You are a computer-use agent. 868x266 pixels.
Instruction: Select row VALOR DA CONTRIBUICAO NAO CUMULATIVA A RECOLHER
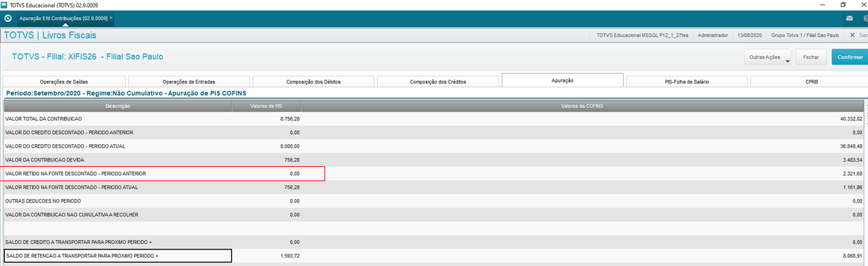pyautogui.click(x=434, y=215)
